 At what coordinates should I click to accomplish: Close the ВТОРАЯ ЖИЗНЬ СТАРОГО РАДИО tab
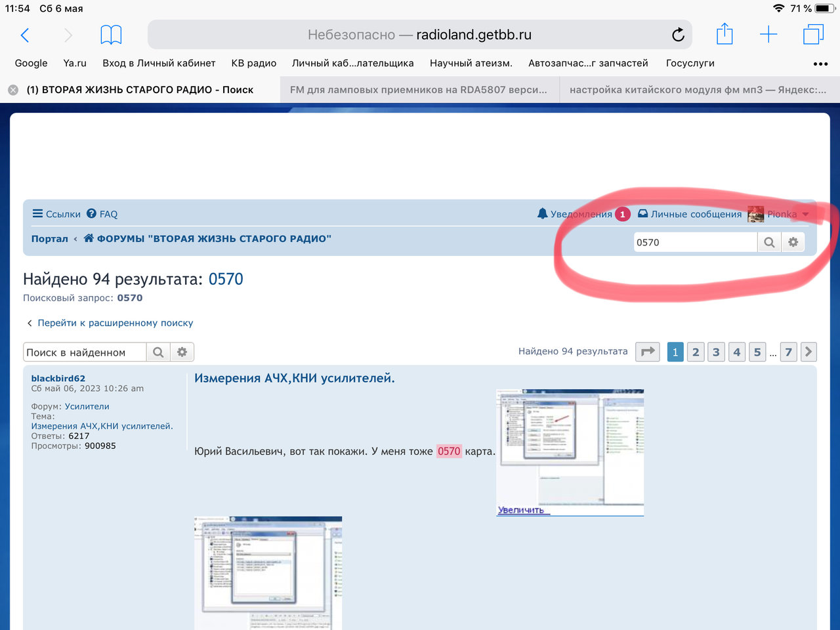(13, 90)
